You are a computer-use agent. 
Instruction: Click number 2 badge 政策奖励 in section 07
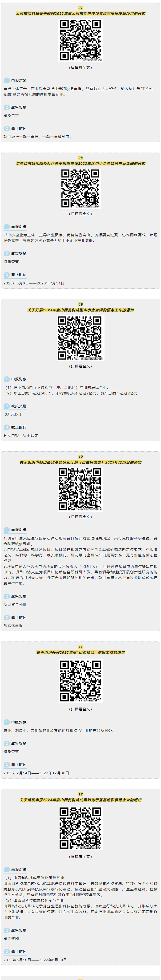(x=6, y=107)
